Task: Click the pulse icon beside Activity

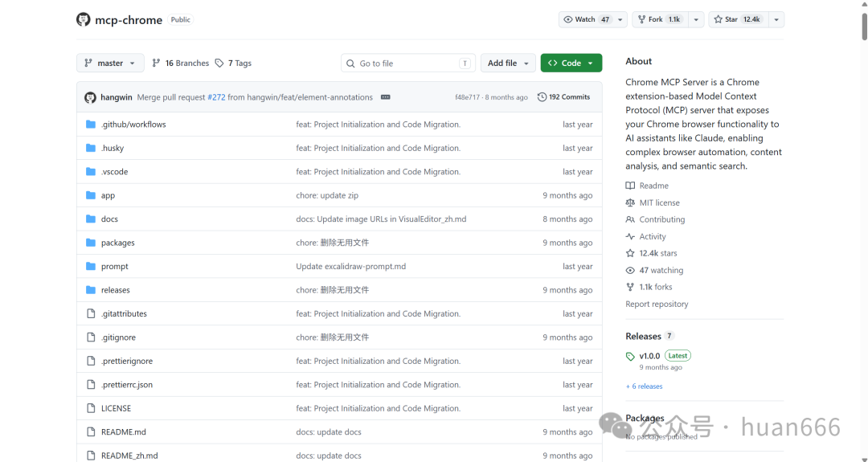Action: tap(630, 236)
